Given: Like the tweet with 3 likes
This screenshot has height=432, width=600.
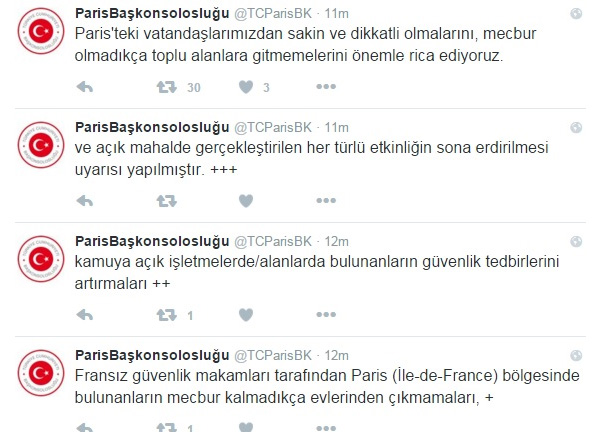Looking at the screenshot, I should [246, 87].
